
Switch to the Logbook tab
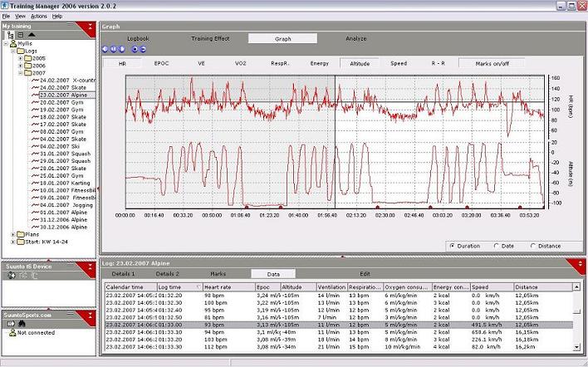[138, 39]
